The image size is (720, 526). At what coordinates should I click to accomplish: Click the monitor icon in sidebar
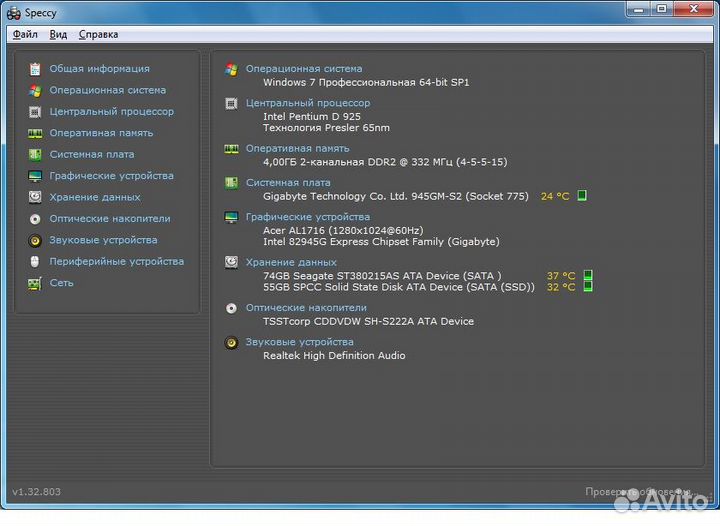35,176
